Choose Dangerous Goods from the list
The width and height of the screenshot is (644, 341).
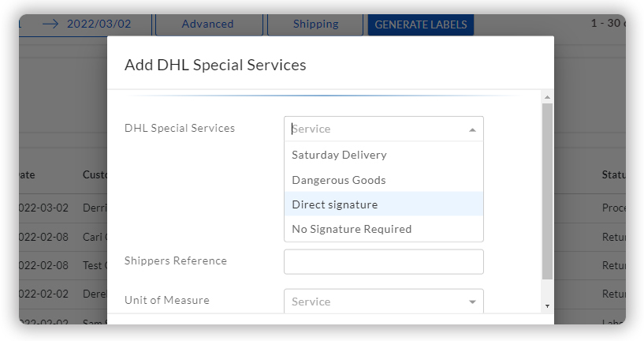339,180
